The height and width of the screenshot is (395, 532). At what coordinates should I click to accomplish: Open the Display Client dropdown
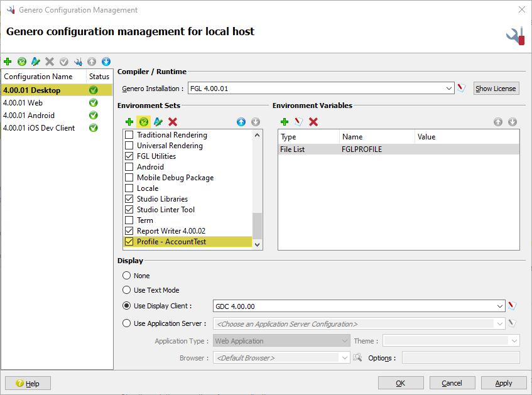pos(501,305)
